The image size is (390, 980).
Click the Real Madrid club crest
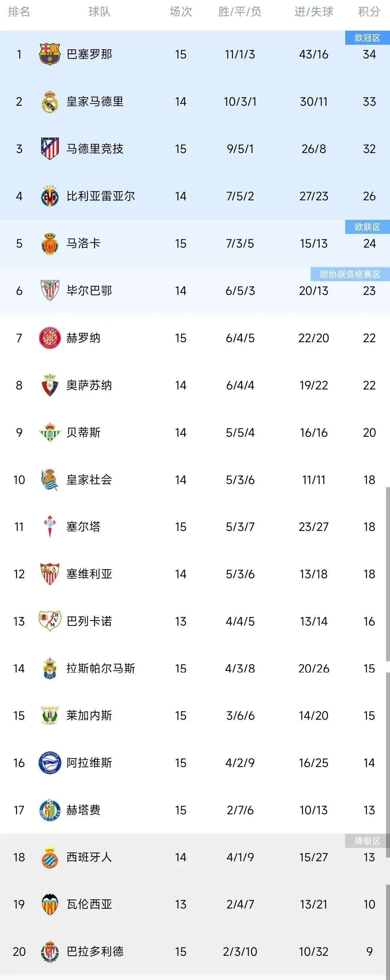[x=50, y=101]
